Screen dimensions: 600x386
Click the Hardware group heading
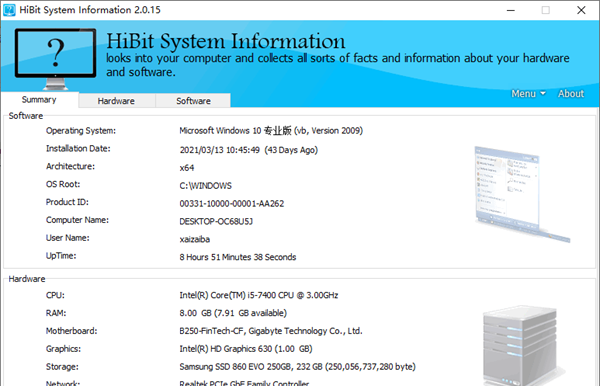coord(27,279)
